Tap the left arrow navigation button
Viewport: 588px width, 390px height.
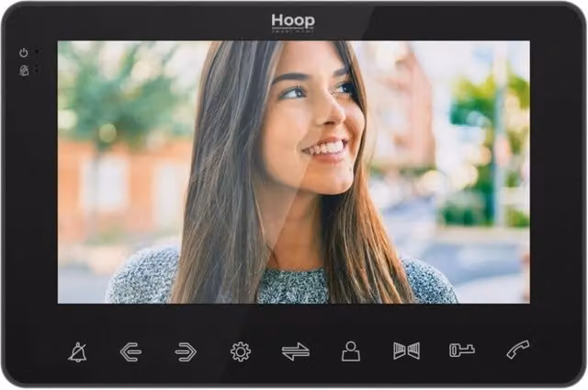pos(130,352)
